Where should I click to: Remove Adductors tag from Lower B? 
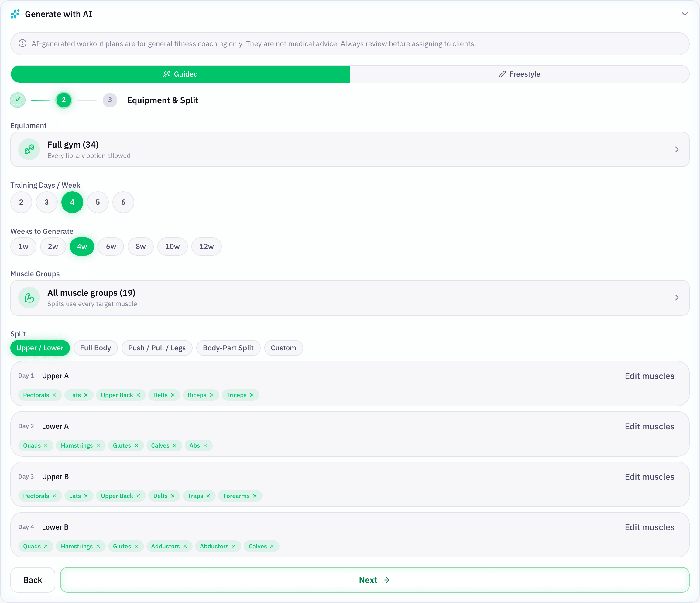pos(185,546)
